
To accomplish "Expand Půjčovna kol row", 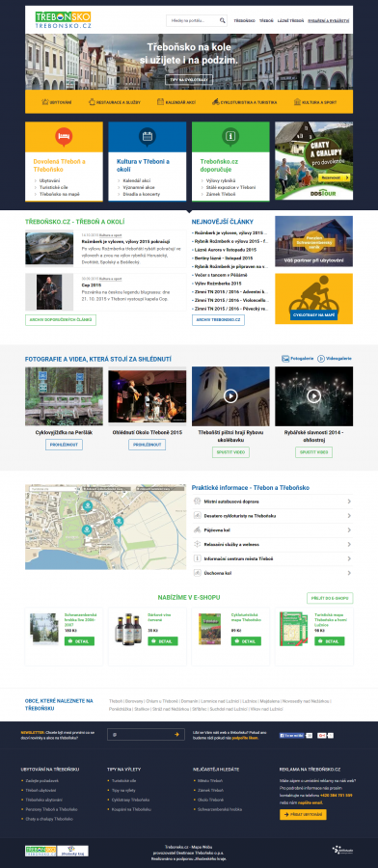I will pyautogui.click(x=272, y=529).
